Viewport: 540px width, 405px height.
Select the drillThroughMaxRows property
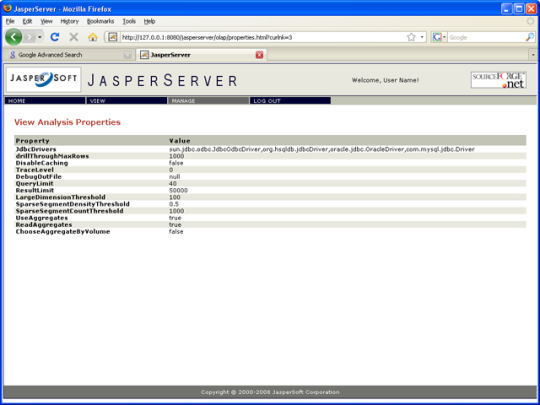[52, 156]
